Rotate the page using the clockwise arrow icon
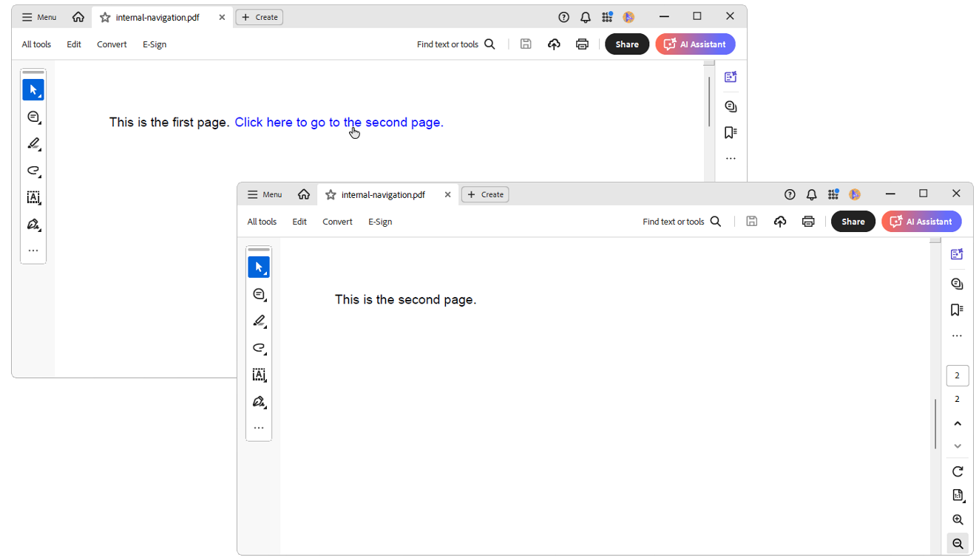Viewport: 979px width, 560px height. click(958, 471)
